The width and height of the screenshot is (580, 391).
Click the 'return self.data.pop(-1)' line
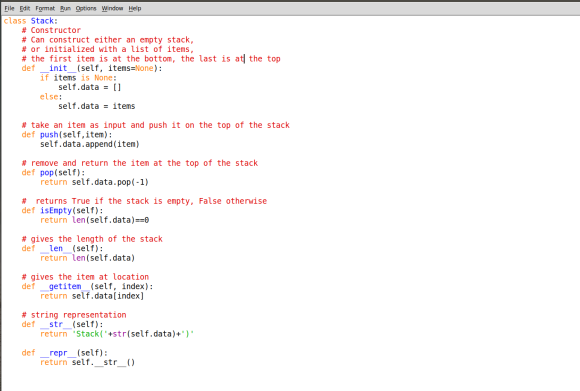coord(94,182)
